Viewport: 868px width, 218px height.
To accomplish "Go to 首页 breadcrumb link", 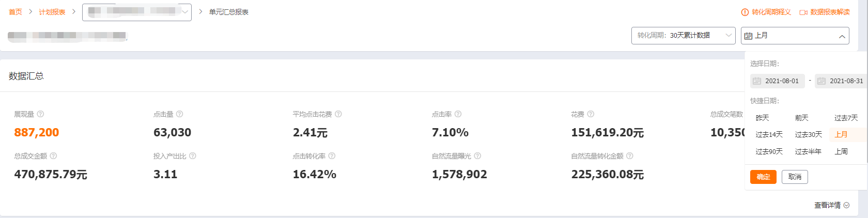I will [16, 12].
